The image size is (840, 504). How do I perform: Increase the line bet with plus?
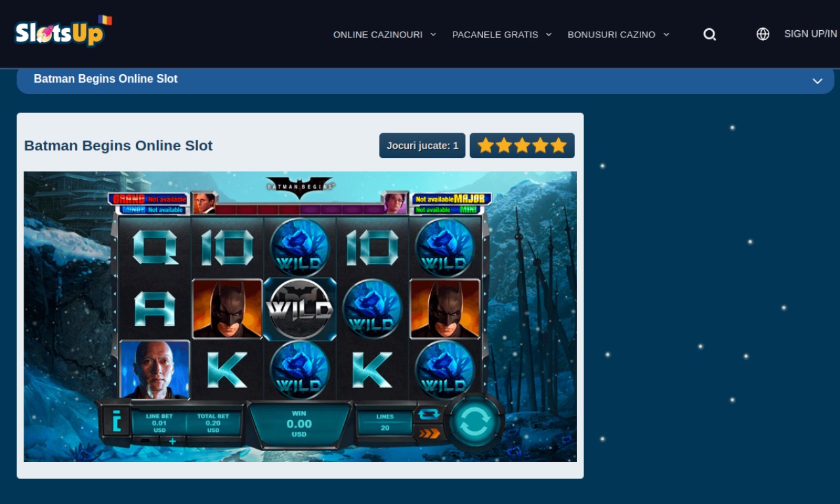point(173,441)
